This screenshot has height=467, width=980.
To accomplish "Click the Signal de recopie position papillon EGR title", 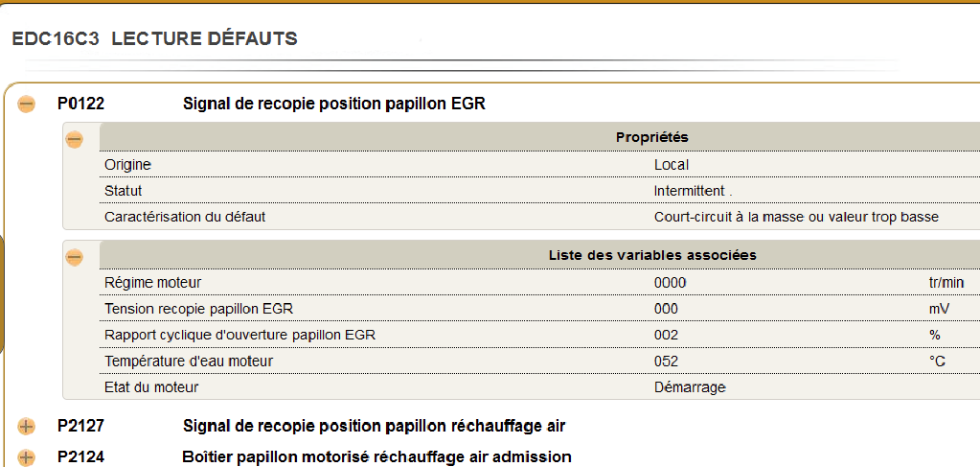I will (333, 105).
